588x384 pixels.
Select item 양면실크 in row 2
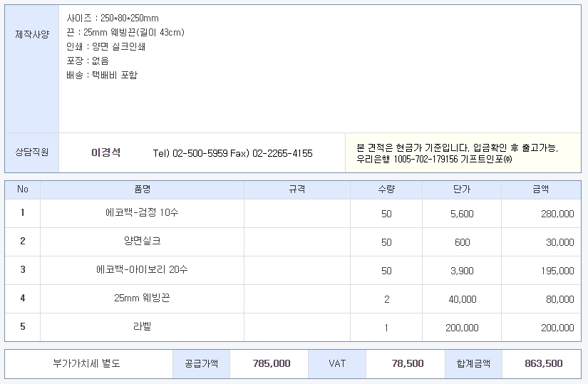142,242
